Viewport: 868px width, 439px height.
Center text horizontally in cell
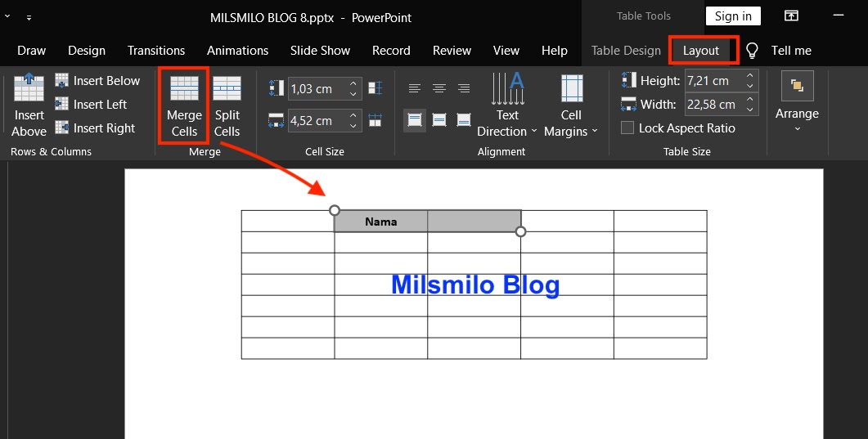[439, 88]
